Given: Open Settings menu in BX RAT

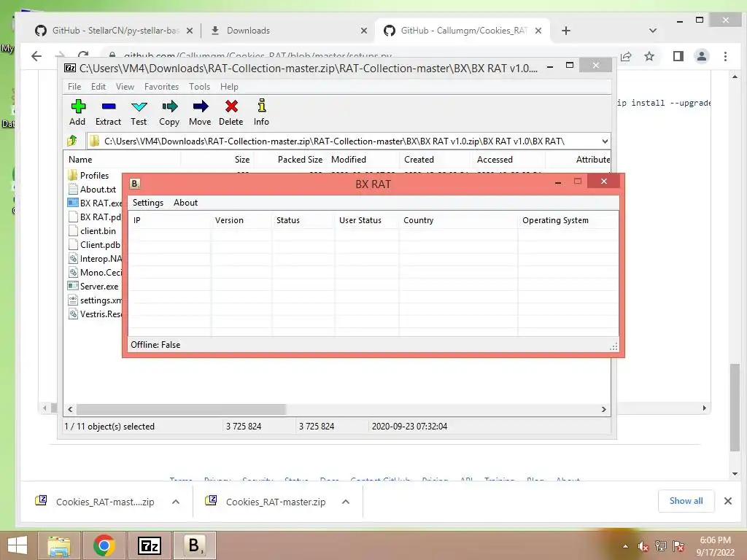Looking at the screenshot, I should (x=147, y=203).
